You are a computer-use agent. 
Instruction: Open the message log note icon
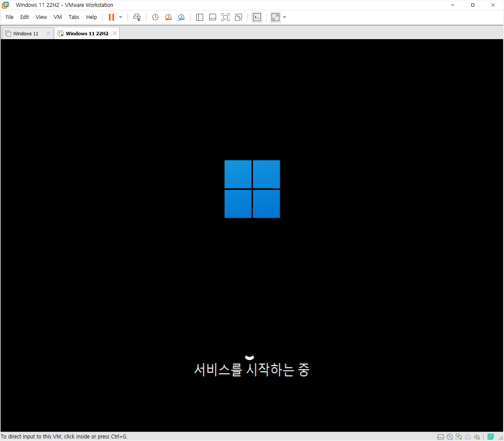pos(491,437)
